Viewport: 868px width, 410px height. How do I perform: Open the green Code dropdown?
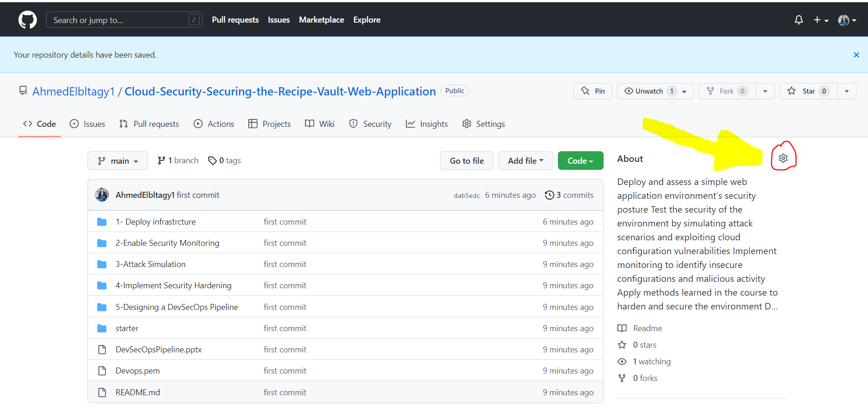[581, 160]
